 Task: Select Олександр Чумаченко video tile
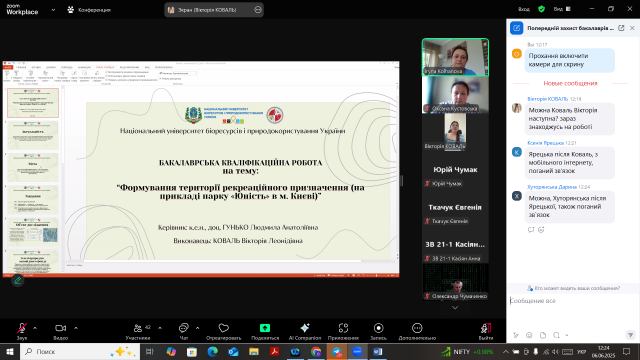coord(455,282)
